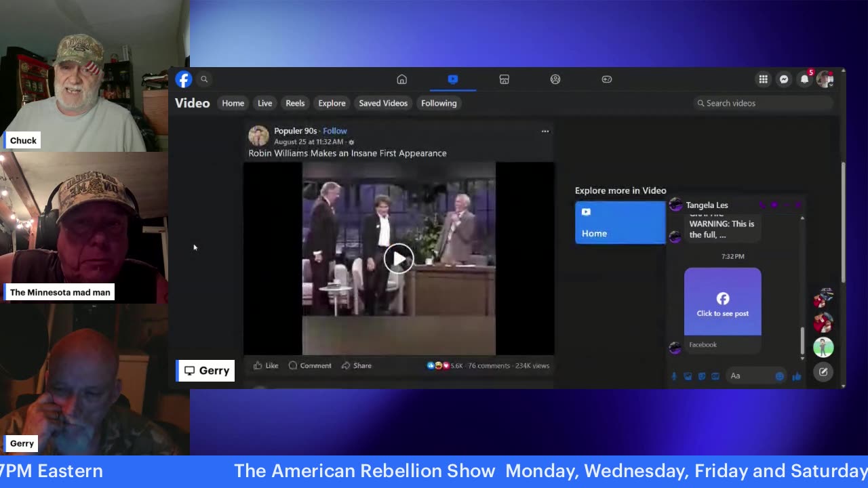868x488 pixels.
Task: Start a voice call in the chat
Action: (x=762, y=205)
